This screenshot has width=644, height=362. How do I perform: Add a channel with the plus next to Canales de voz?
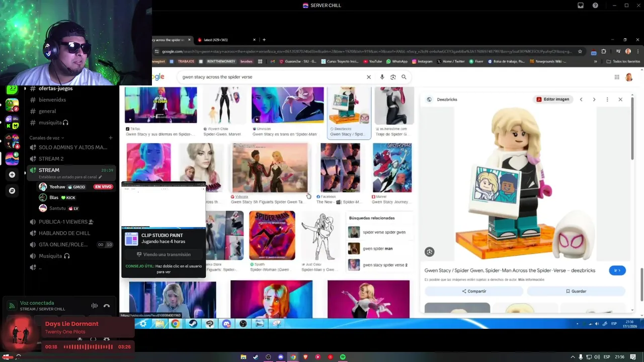click(111, 138)
